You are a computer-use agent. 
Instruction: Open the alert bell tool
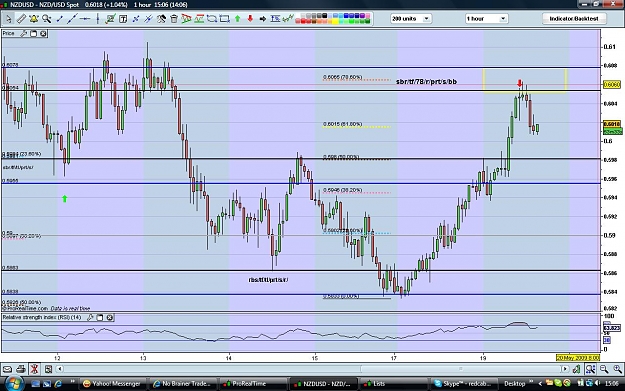coord(34,19)
